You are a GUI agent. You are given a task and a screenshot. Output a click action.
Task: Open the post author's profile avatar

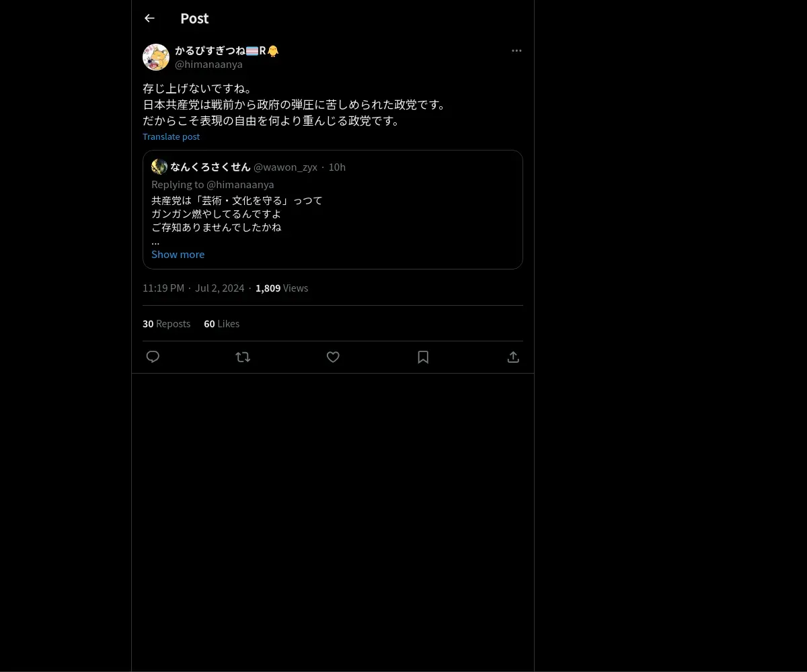[x=156, y=57]
